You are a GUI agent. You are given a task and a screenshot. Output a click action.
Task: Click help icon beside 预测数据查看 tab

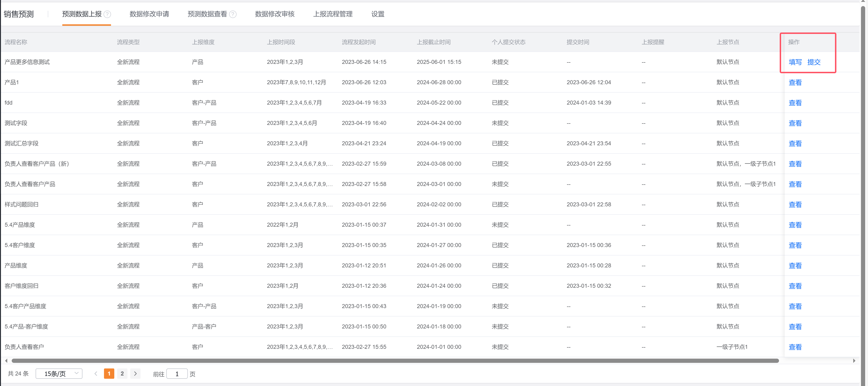(233, 14)
